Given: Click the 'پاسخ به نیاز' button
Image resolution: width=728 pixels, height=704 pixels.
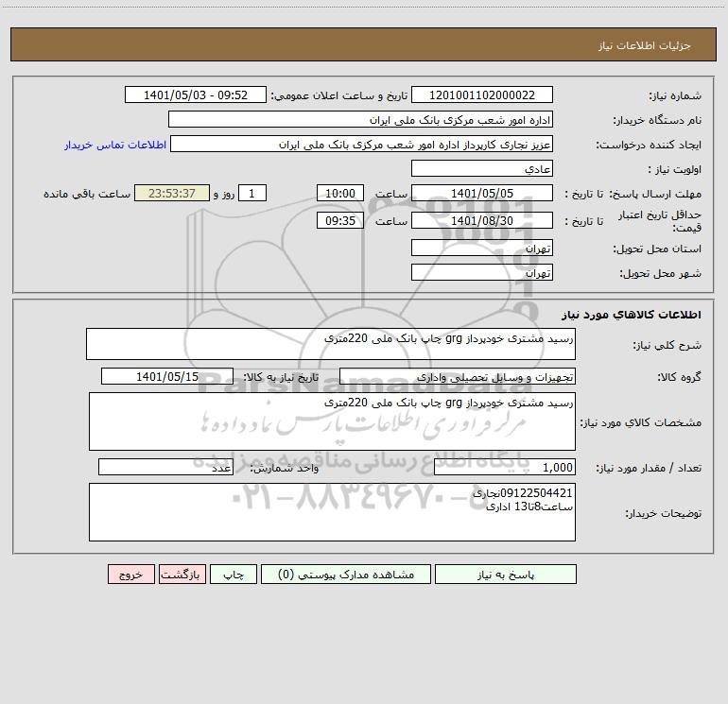Looking at the screenshot, I should [506, 575].
